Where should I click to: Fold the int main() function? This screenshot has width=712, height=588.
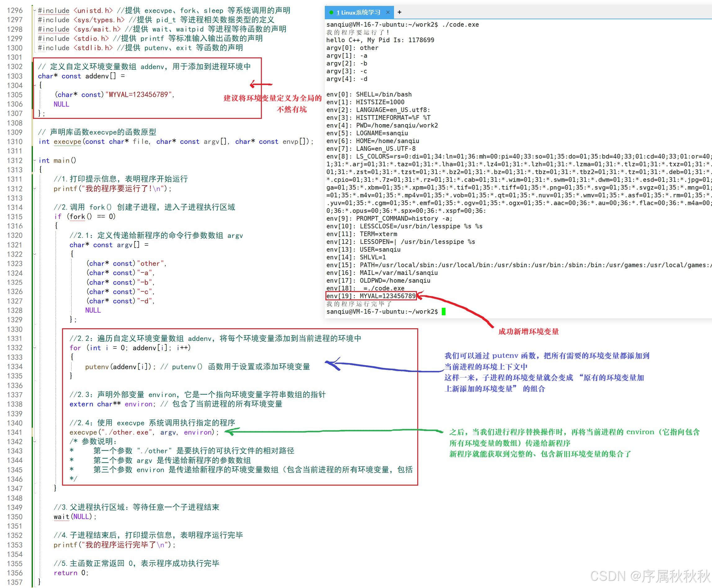[34, 160]
